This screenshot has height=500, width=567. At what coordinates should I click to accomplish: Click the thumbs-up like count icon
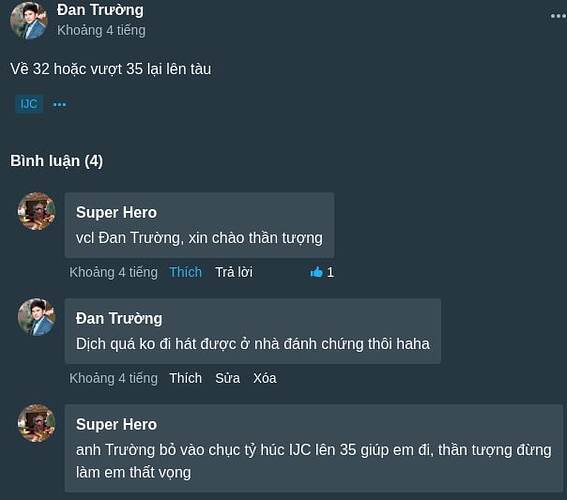(316, 272)
